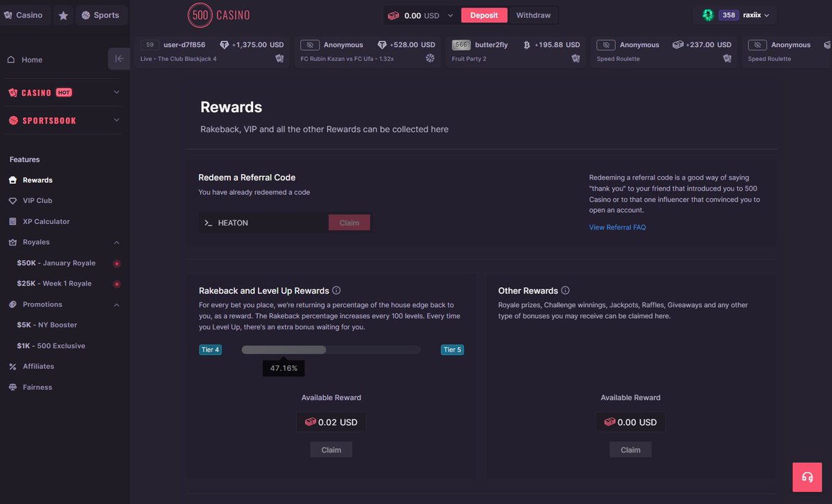
Task: Open $25K - Week 1 Royale
Action: (54, 284)
